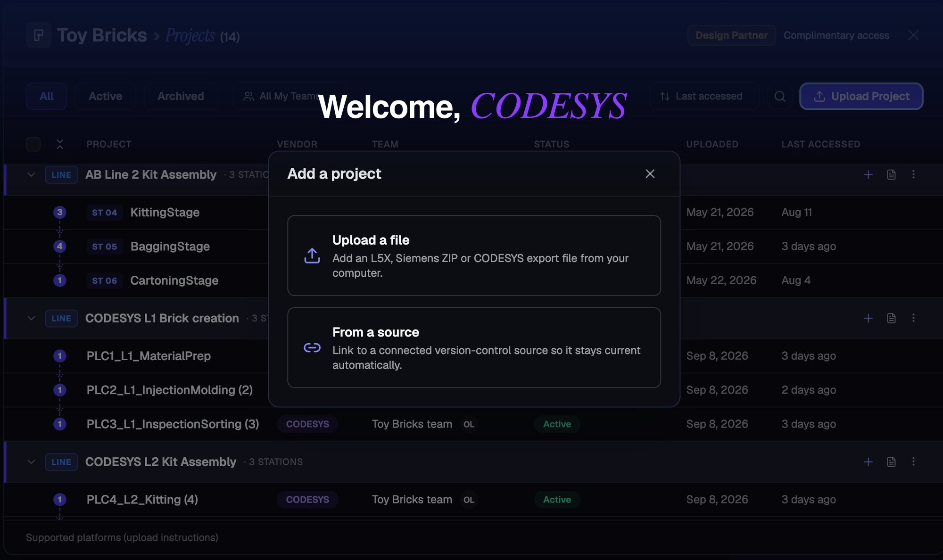
Task: Close the Add a project dialog
Action: 650,174
